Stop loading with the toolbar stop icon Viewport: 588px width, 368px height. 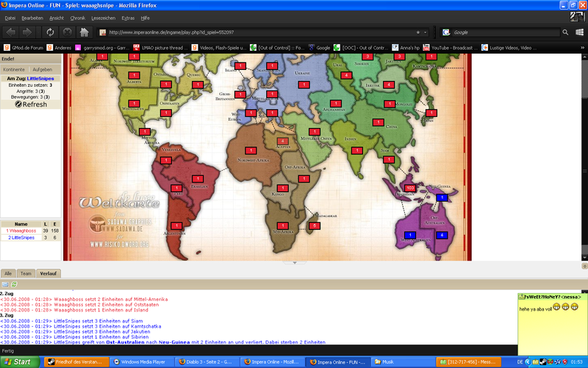(67, 32)
